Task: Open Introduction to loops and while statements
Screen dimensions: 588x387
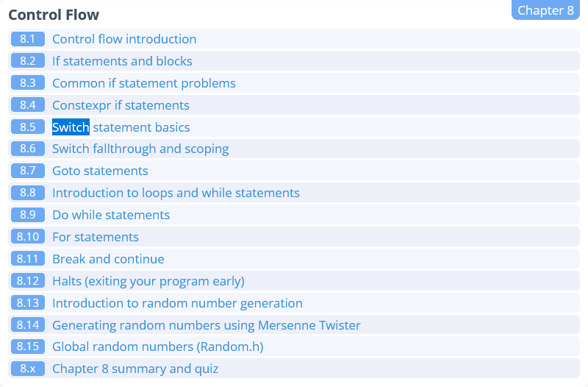Action: 176,193
